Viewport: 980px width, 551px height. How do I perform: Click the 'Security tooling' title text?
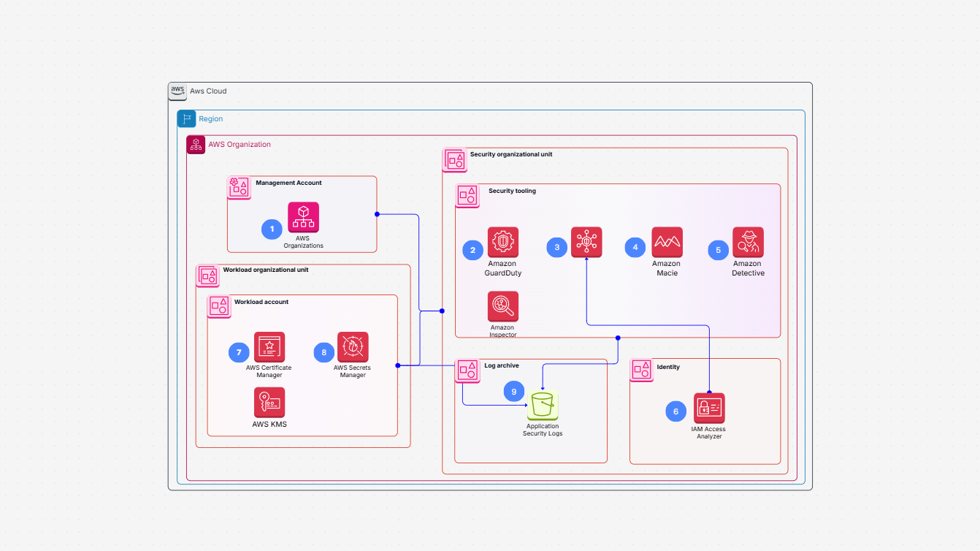512,191
